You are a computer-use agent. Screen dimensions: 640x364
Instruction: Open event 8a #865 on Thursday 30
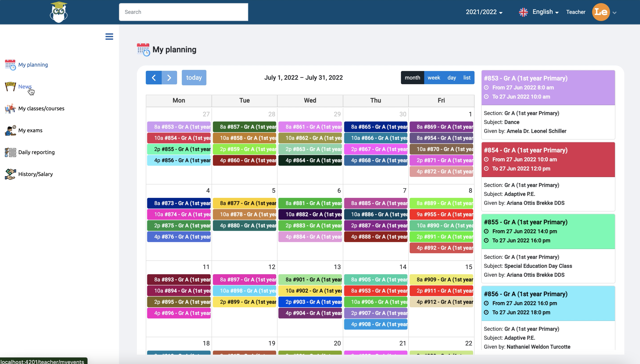[376, 127]
